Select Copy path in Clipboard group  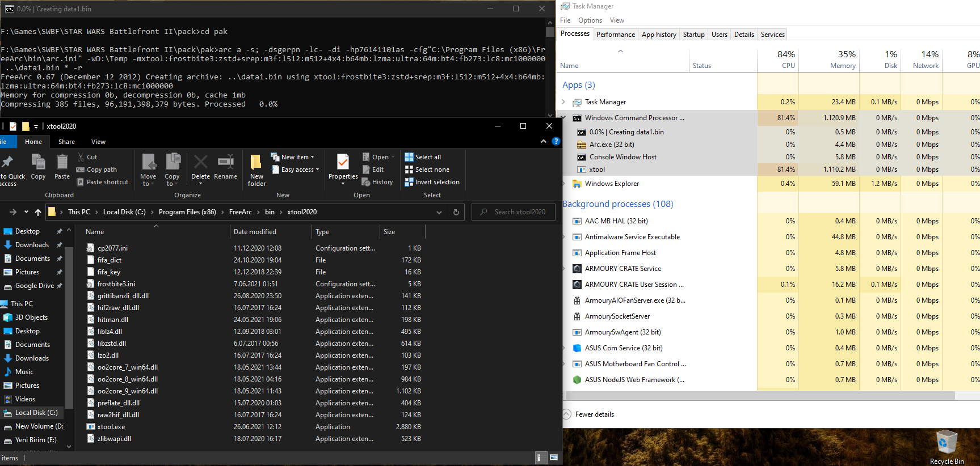[97, 170]
